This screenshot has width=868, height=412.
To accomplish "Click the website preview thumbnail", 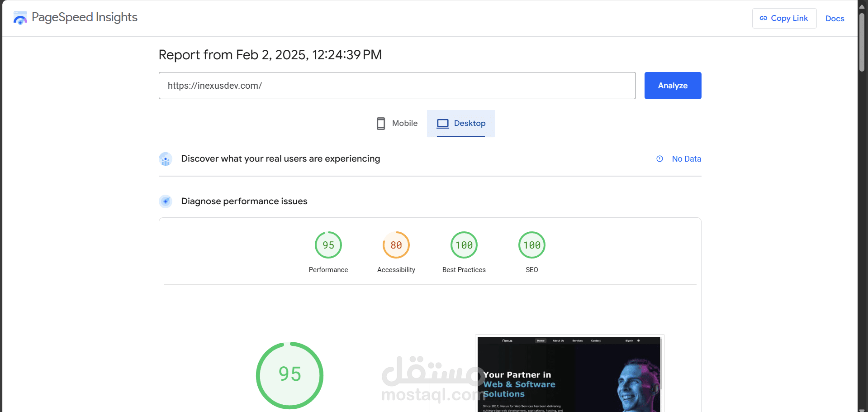I will coord(569,374).
